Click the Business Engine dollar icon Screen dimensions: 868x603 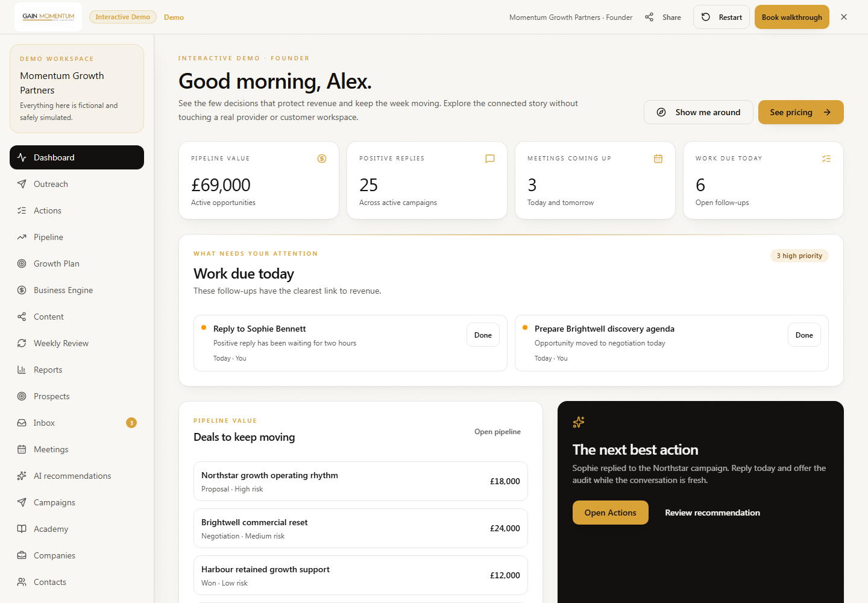coord(22,290)
